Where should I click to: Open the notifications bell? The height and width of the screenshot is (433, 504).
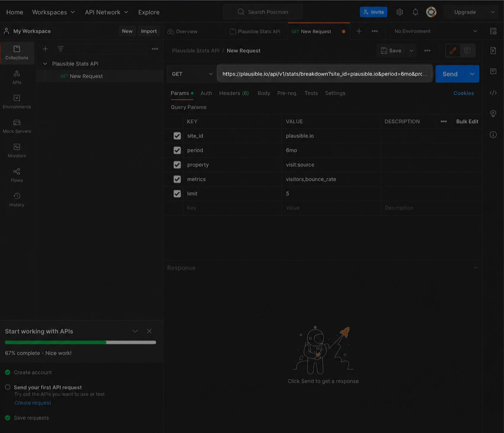pyautogui.click(x=415, y=12)
